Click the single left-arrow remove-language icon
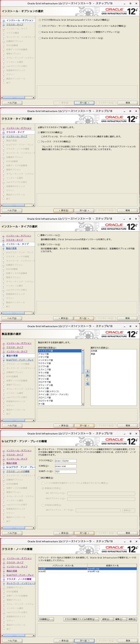This screenshot has height=644, width=140. click(87, 380)
